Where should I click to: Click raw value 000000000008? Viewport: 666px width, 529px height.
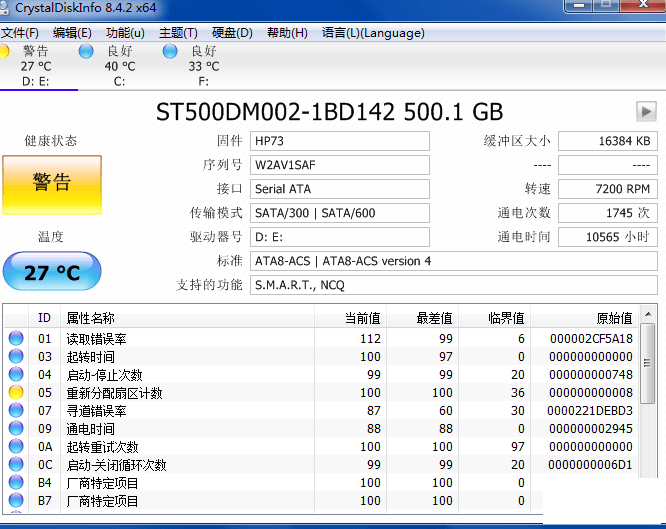click(x=591, y=393)
